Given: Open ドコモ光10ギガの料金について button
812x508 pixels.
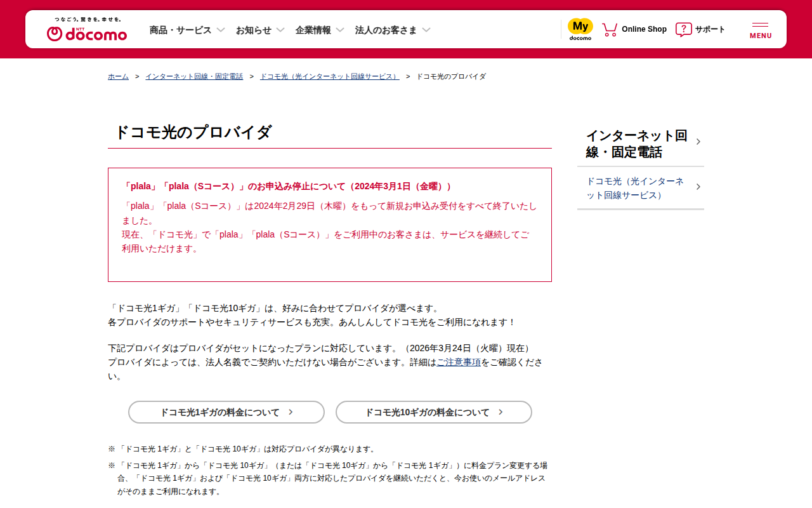Looking at the screenshot, I should 434,412.
